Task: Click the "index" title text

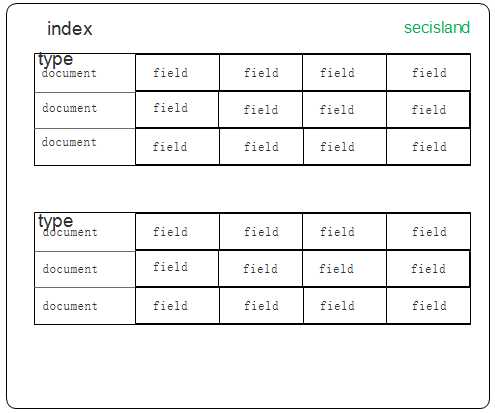Action: (70, 29)
